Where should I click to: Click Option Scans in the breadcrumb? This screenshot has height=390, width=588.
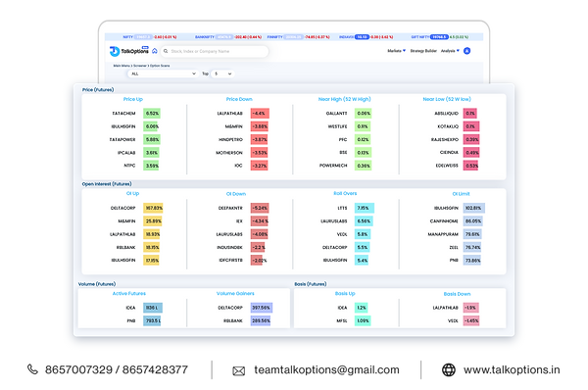160,66
